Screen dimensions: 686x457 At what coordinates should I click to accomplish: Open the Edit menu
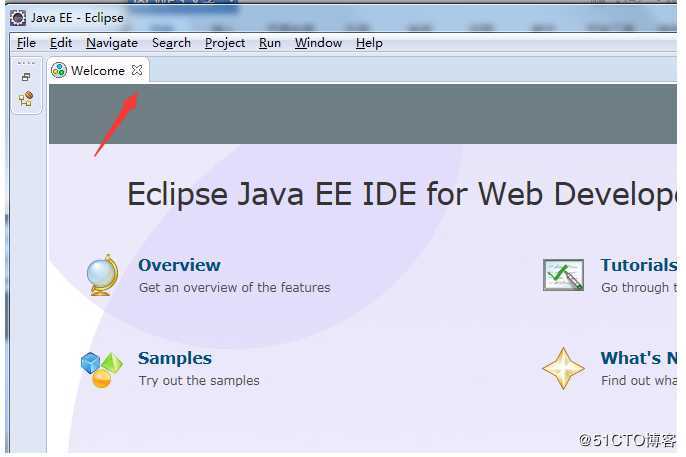point(61,43)
